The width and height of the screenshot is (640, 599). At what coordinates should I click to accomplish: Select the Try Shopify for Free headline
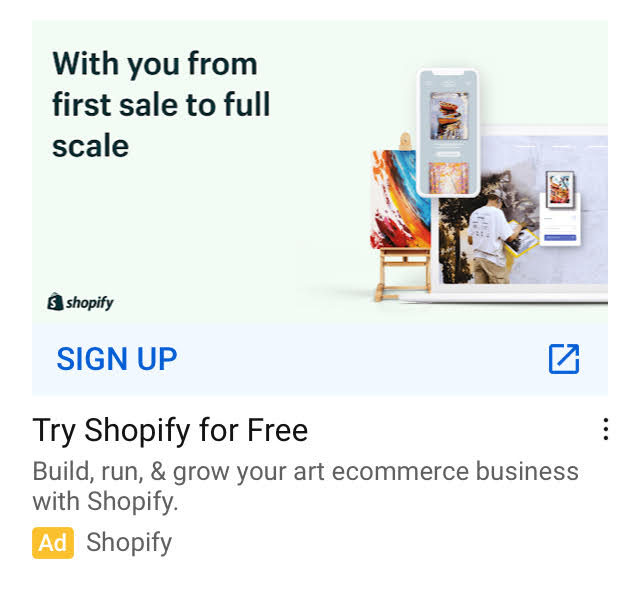pos(170,430)
